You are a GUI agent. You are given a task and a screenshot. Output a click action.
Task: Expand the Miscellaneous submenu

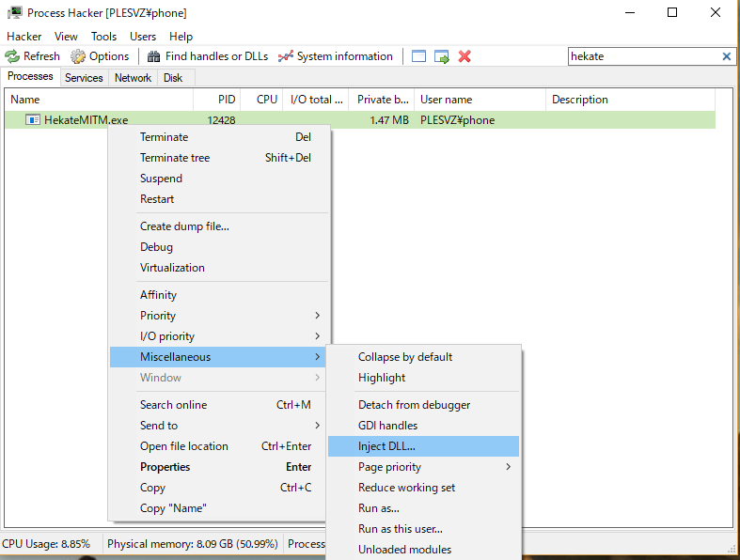coord(219,357)
